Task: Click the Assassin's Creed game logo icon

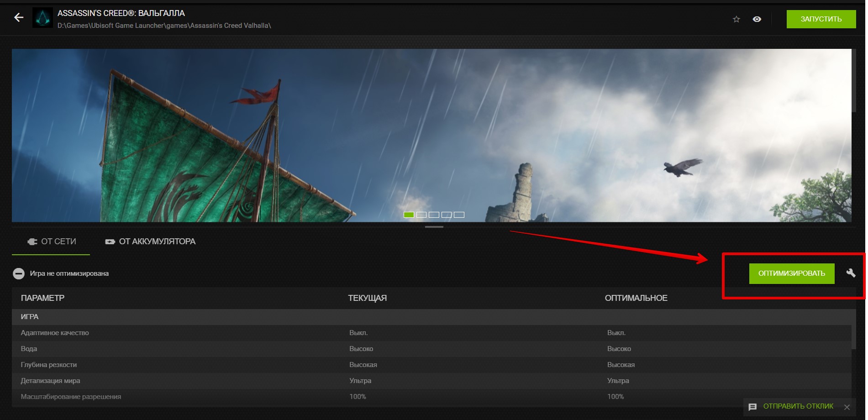Action: pos(43,18)
